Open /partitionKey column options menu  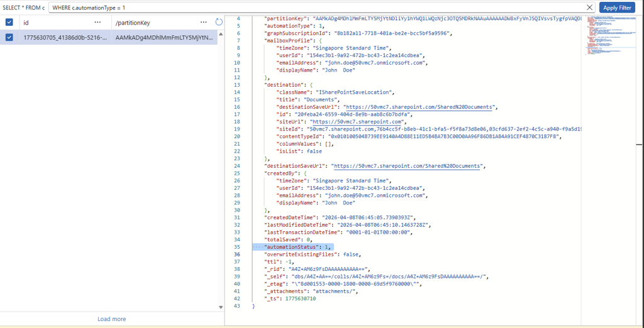pos(203,22)
